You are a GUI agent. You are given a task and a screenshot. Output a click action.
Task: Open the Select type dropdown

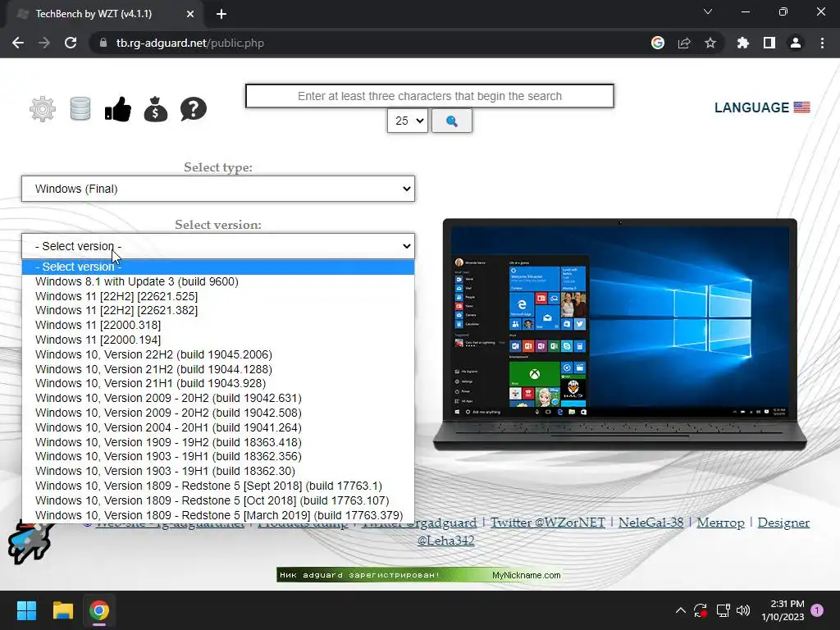(218, 189)
